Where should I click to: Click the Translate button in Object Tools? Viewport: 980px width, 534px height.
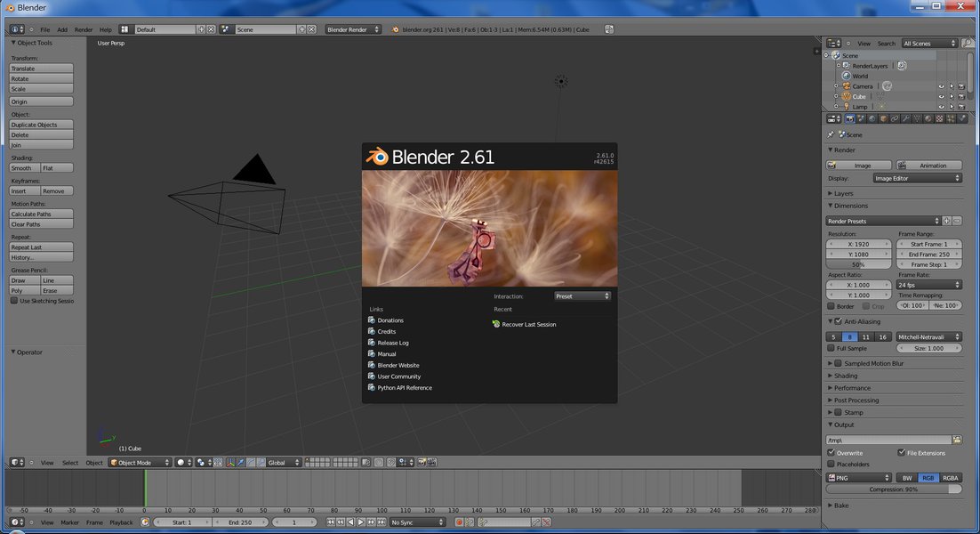[x=41, y=69]
